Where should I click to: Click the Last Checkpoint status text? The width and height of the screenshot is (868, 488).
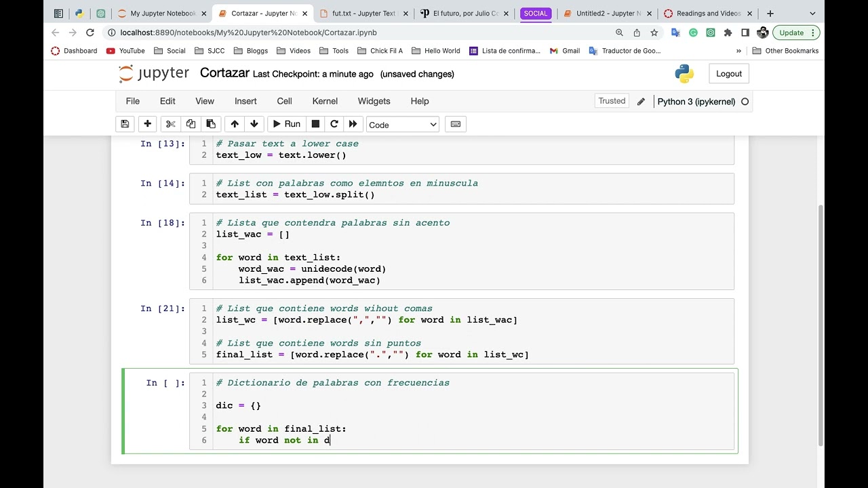313,74
